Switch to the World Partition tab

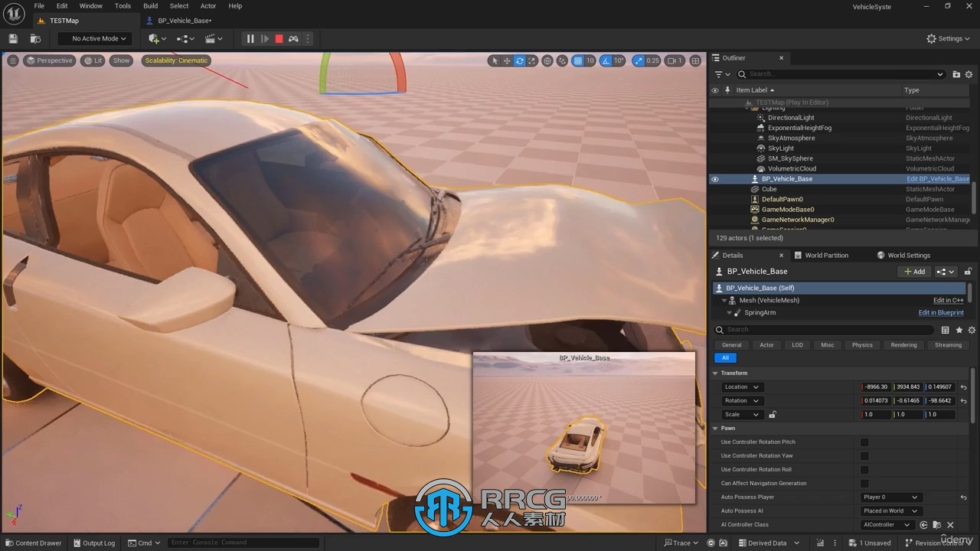pyautogui.click(x=827, y=255)
